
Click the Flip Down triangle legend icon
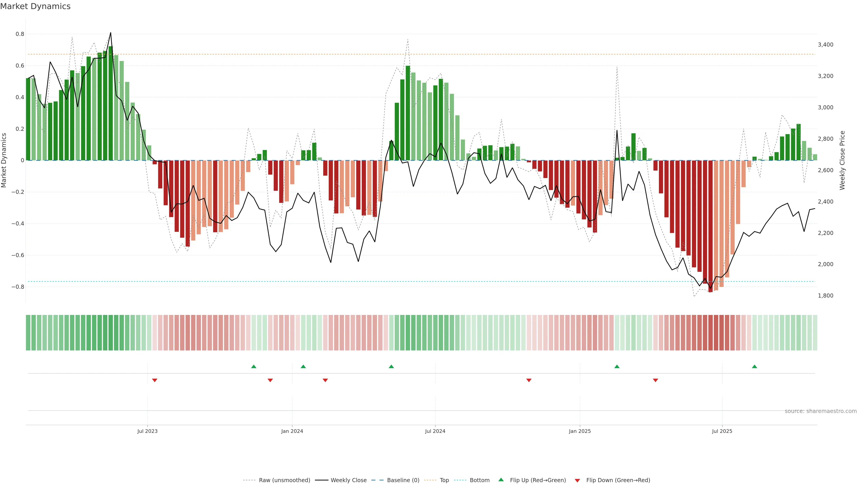pyautogui.click(x=577, y=480)
